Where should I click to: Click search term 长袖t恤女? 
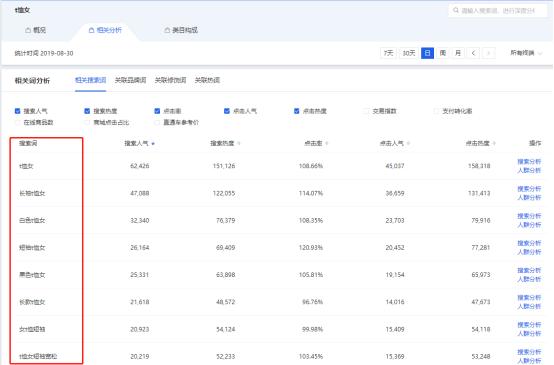point(32,193)
